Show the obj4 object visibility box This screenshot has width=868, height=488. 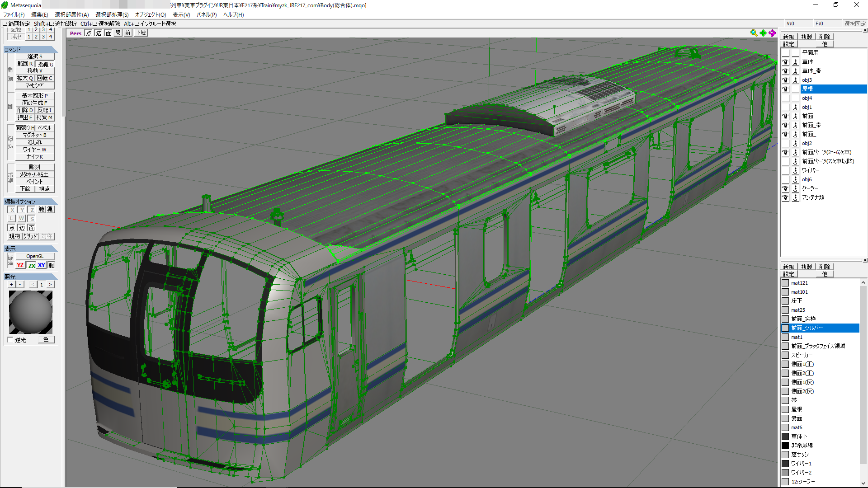click(x=786, y=98)
